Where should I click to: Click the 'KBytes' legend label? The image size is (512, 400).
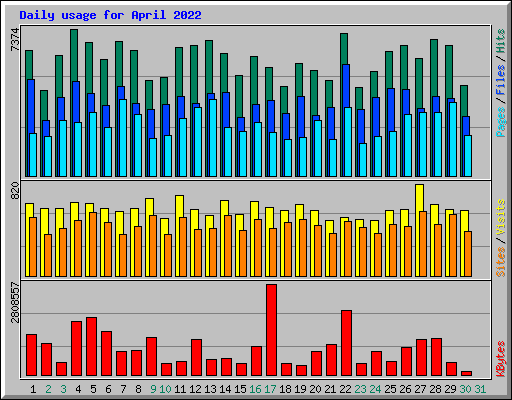click(500, 358)
